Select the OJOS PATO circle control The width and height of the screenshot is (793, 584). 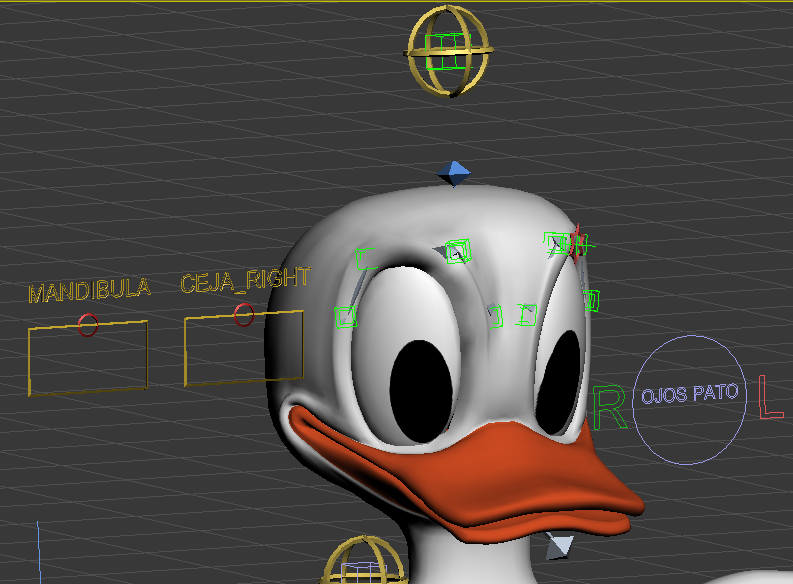pyautogui.click(x=689, y=399)
